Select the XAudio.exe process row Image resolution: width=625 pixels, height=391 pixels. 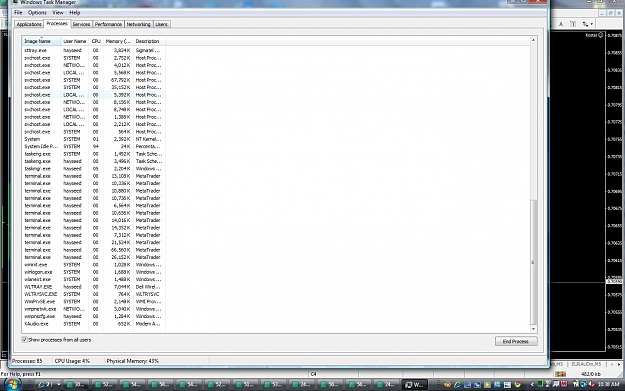(94, 324)
